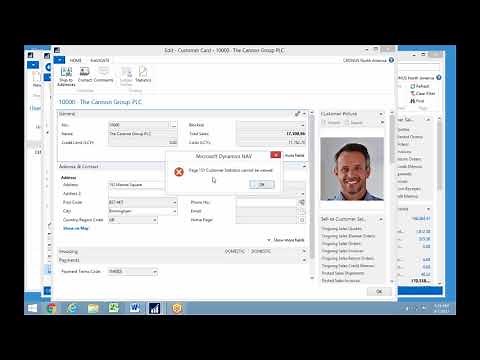Click the red error icon in the dialog
The height and width of the screenshot is (360, 480).
(179, 172)
